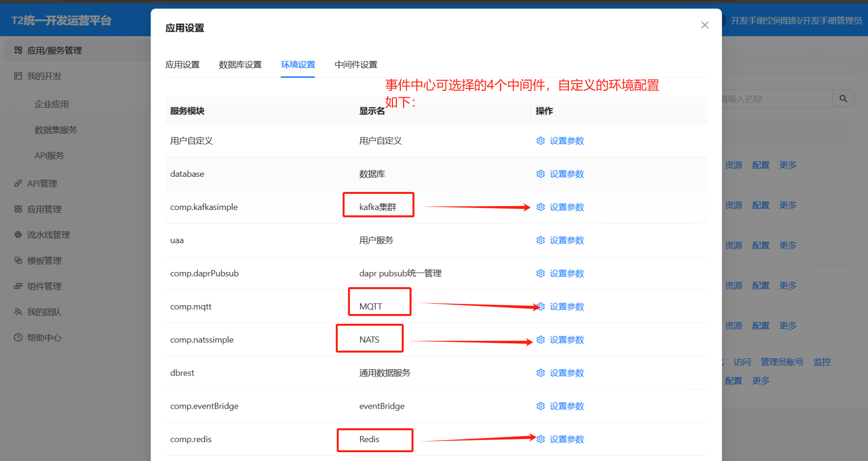Image resolution: width=868 pixels, height=461 pixels.
Task: Click the gear icon in the comp.eventBridge row
Action: click(541, 406)
